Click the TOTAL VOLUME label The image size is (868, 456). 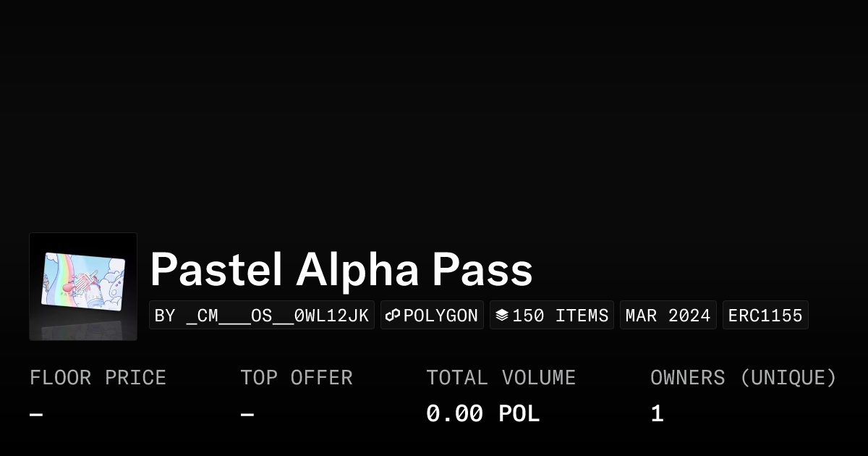[501, 378]
